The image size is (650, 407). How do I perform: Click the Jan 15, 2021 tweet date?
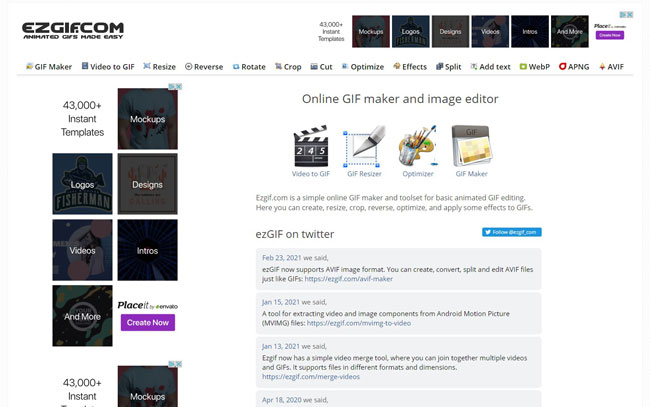tap(281, 302)
